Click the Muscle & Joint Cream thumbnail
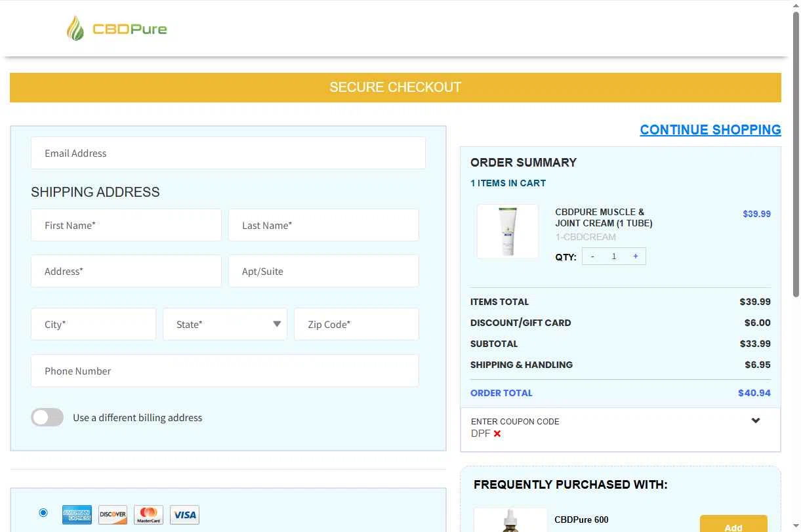This screenshot has width=801, height=532. coord(508,232)
